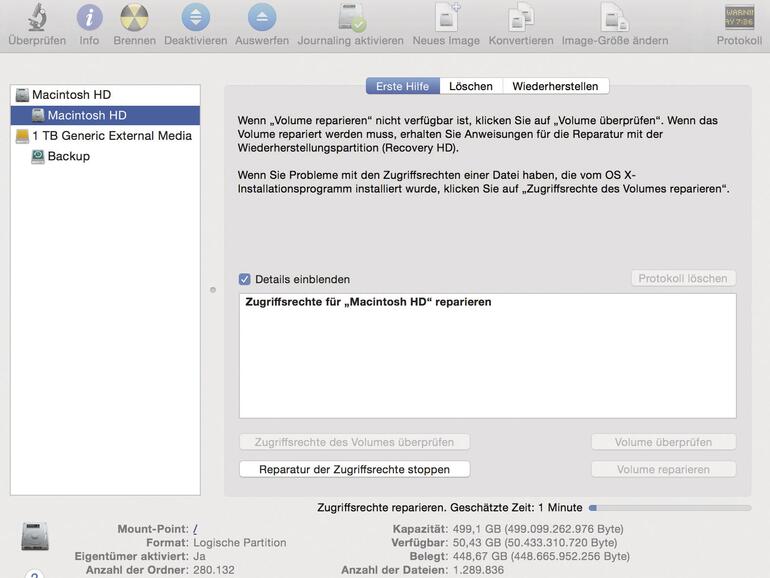Click the status text Geschätzte Zeit: 1 Minute

pos(516,508)
